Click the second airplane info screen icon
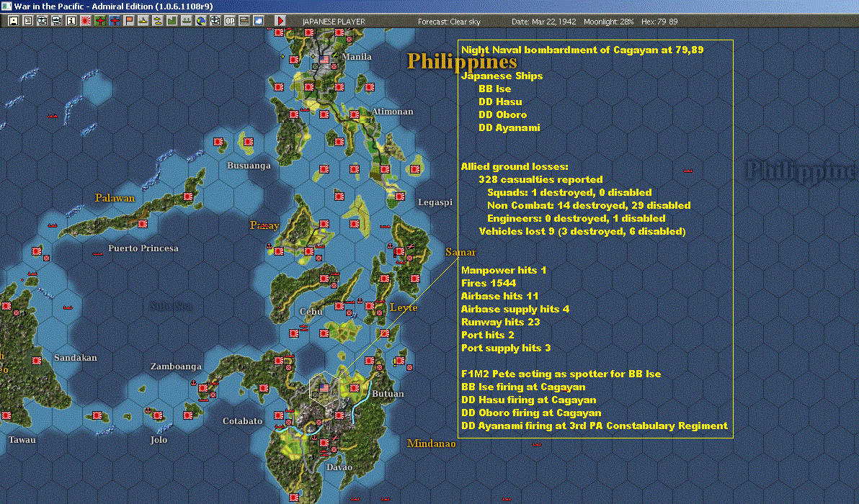This screenshot has width=859, height=504. click(56, 21)
